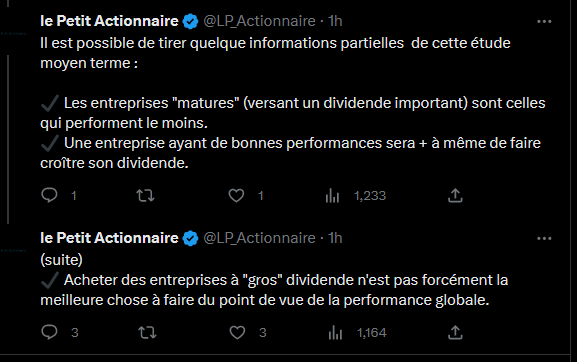
Task: Like the (suite) tweet with 3 likes
Action: point(237,333)
